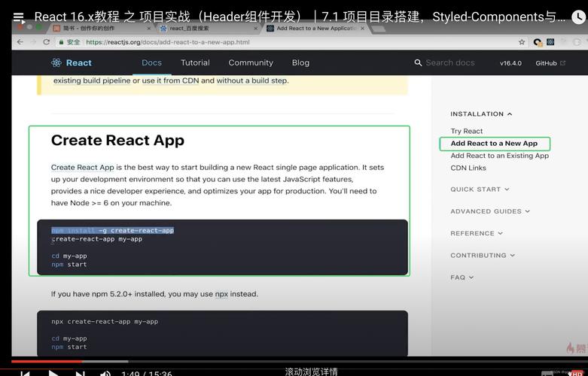The height and width of the screenshot is (376, 588).
Task: Focus the Search docs field
Action: tap(450, 62)
